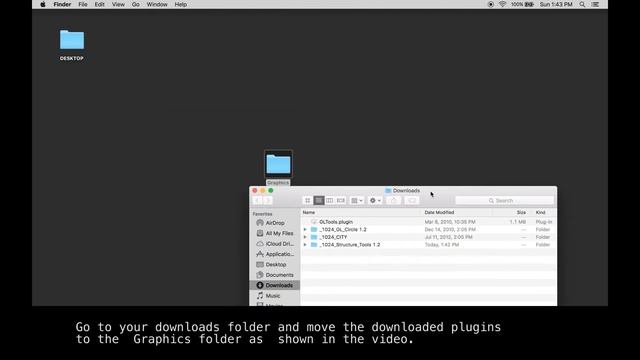The image size is (640, 360).
Task: Switch Finder to icon view
Action: pyautogui.click(x=308, y=200)
